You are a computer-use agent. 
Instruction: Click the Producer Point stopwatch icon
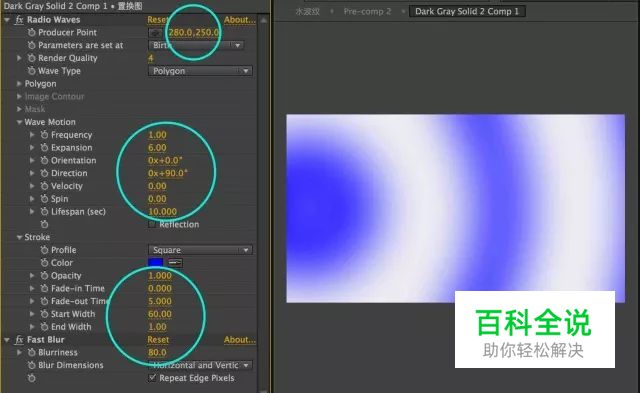click(31, 32)
